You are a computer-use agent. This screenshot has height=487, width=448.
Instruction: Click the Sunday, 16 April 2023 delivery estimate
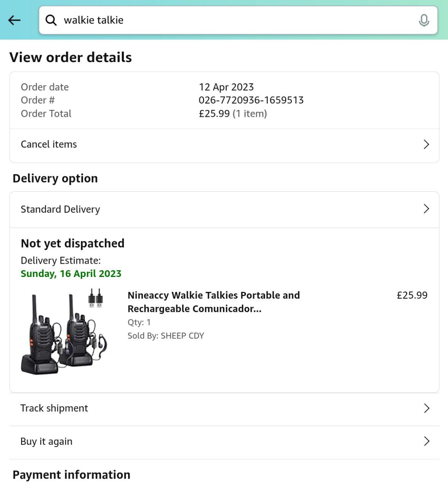coord(71,274)
